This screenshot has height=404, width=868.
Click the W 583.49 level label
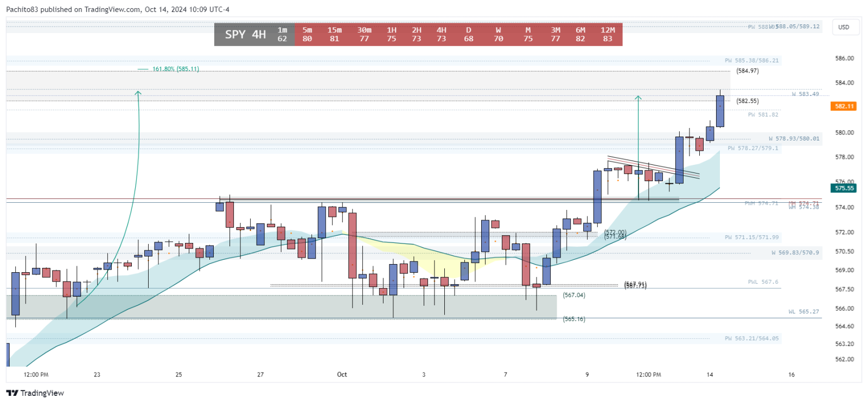[806, 94]
